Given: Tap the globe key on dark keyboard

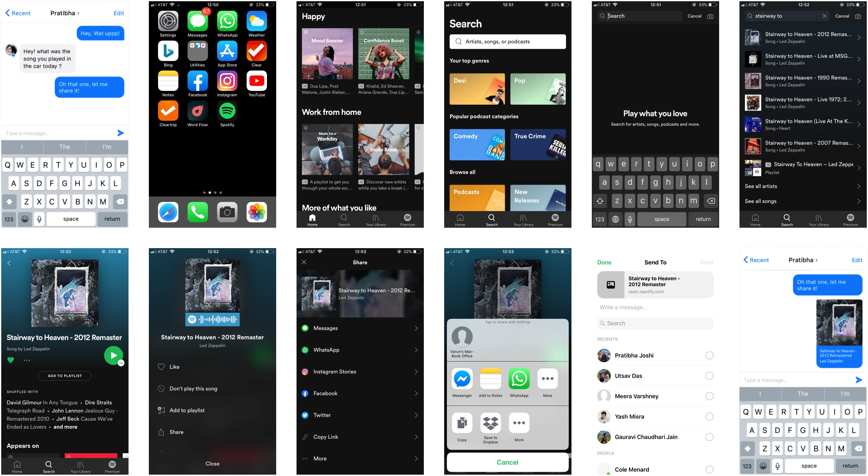Looking at the screenshot, I should 615,219.
